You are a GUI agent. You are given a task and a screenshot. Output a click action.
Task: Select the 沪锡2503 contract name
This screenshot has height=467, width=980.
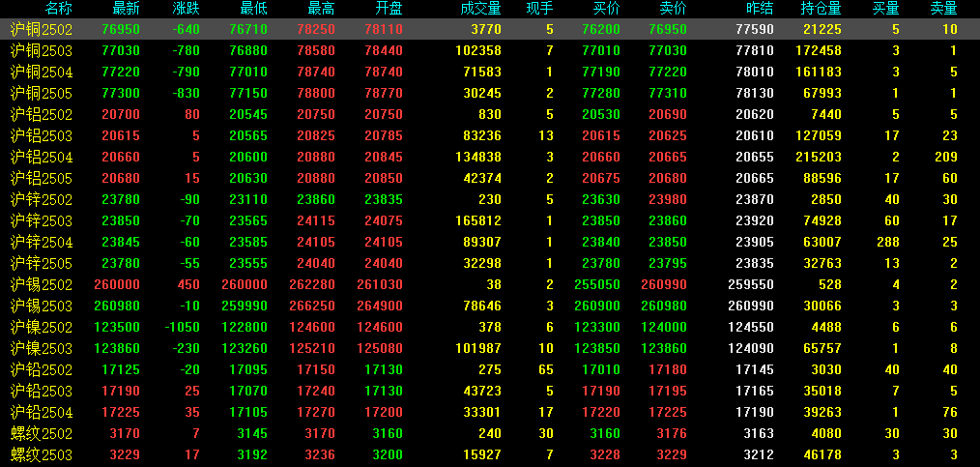tap(42, 306)
